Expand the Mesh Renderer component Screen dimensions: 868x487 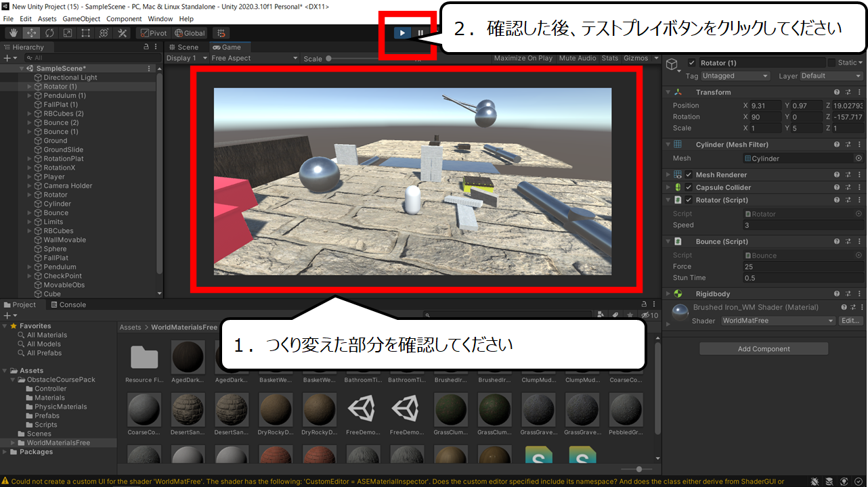point(668,175)
